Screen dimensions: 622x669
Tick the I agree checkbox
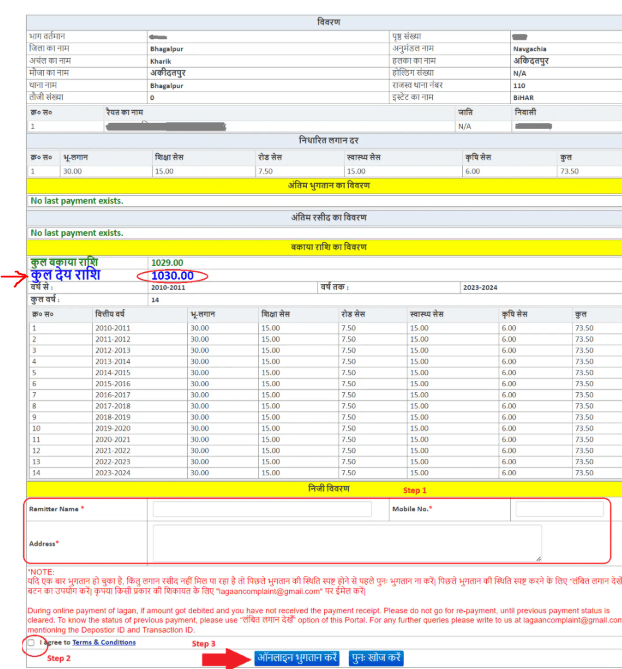click(32, 643)
